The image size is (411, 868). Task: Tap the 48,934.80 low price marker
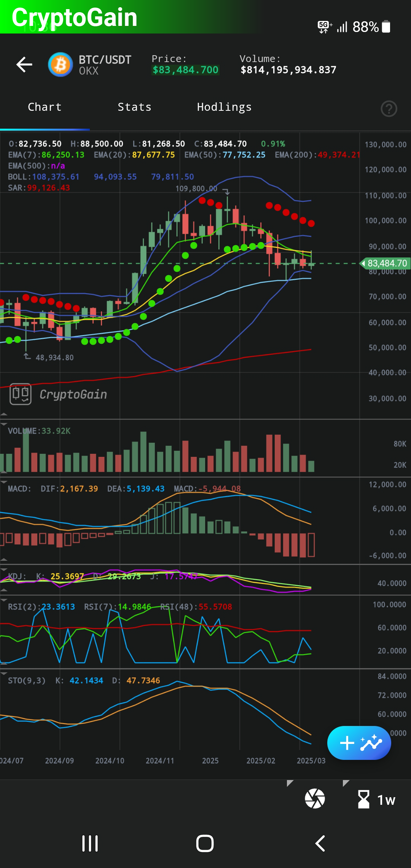54,357
